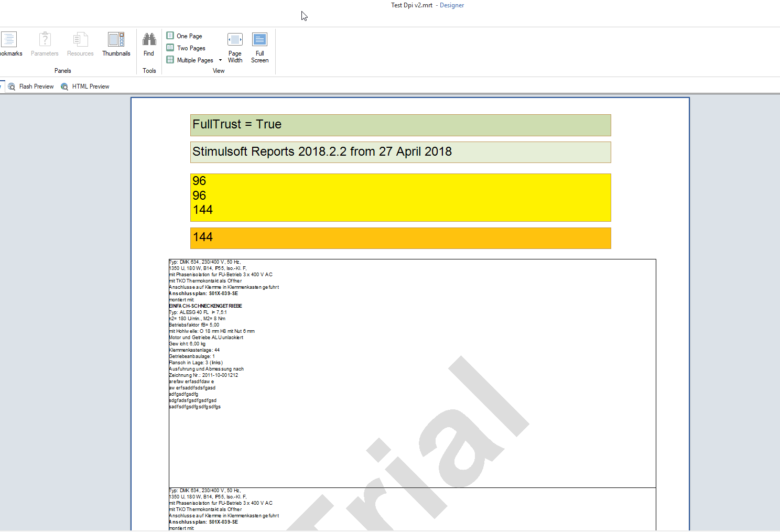The width and height of the screenshot is (780, 532).
Task: Switch to Full Screen view
Action: (259, 48)
